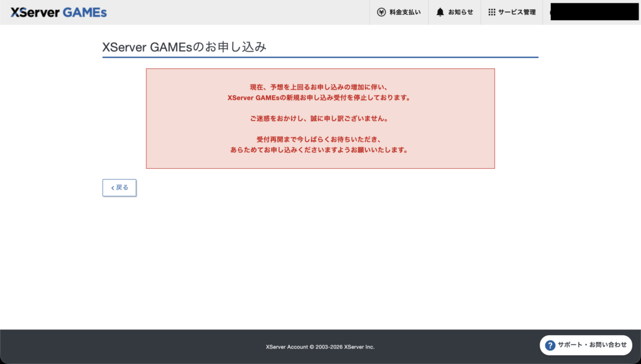641x364 pixels.
Task: Open サポート・お問い合わせ support button
Action: [x=586, y=345]
